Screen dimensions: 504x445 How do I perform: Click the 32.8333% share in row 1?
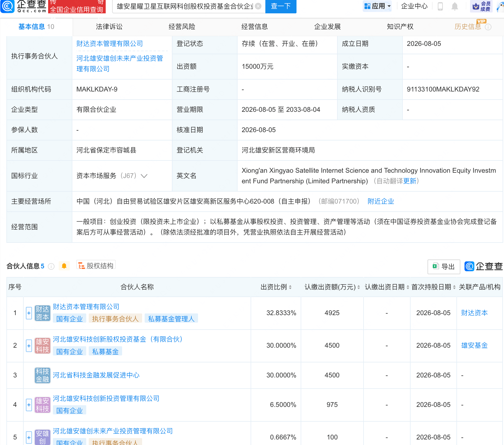pos(281,313)
